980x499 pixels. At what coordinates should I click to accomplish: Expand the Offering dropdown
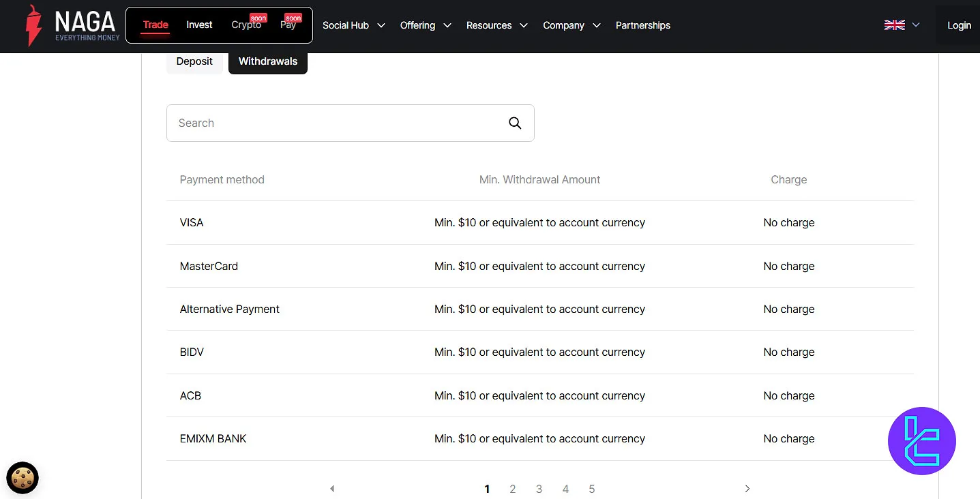pyautogui.click(x=426, y=25)
